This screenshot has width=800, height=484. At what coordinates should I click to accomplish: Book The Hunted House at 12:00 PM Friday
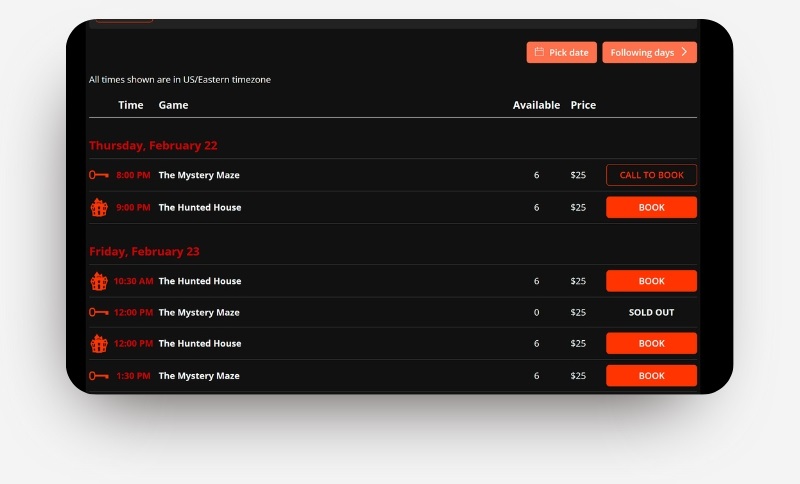point(651,344)
